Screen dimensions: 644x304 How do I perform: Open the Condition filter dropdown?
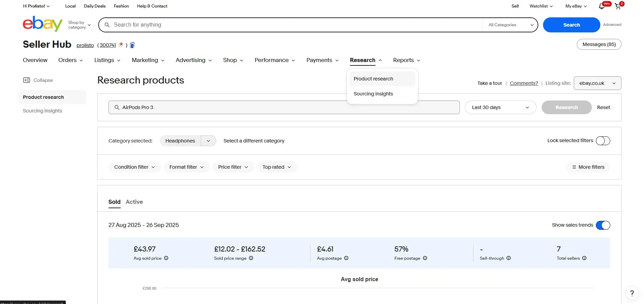[134, 167]
